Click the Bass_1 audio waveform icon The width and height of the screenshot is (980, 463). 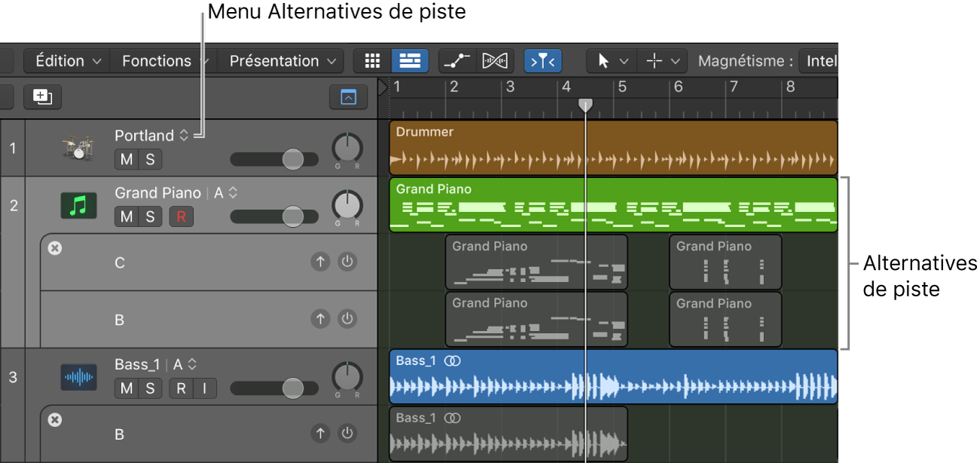(x=78, y=377)
